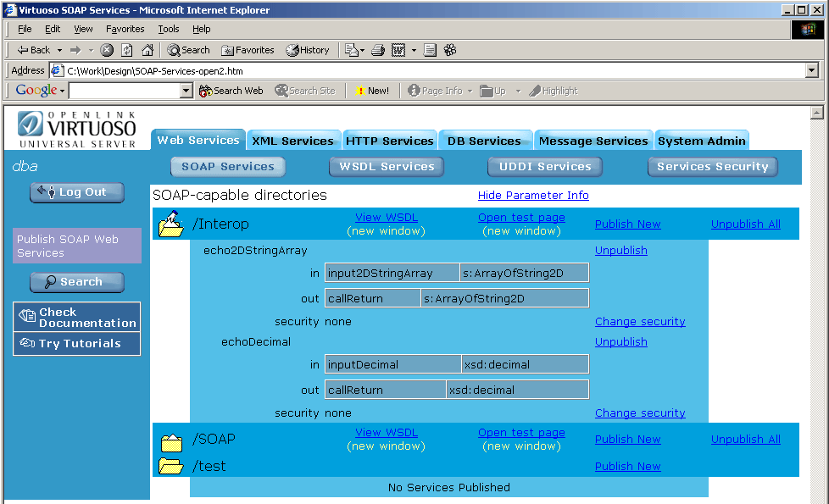Open the Up button dropdown arrow
Screen dimensions: 829x504
click(x=518, y=91)
